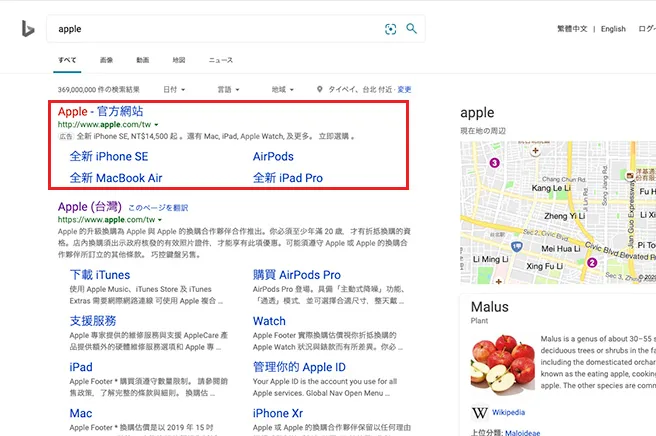The height and width of the screenshot is (436, 656).
Task: Click the location pin icon near タイペイ
Action: (320, 89)
